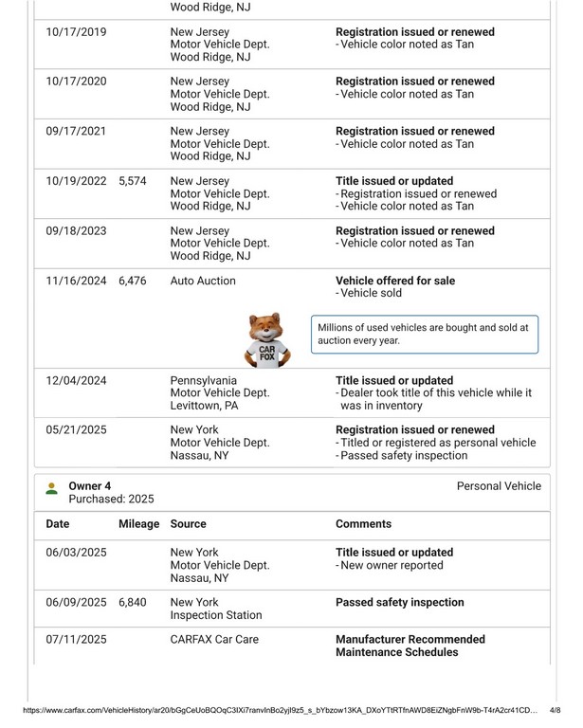
Task: Click the Comments column header
Action: point(363,523)
